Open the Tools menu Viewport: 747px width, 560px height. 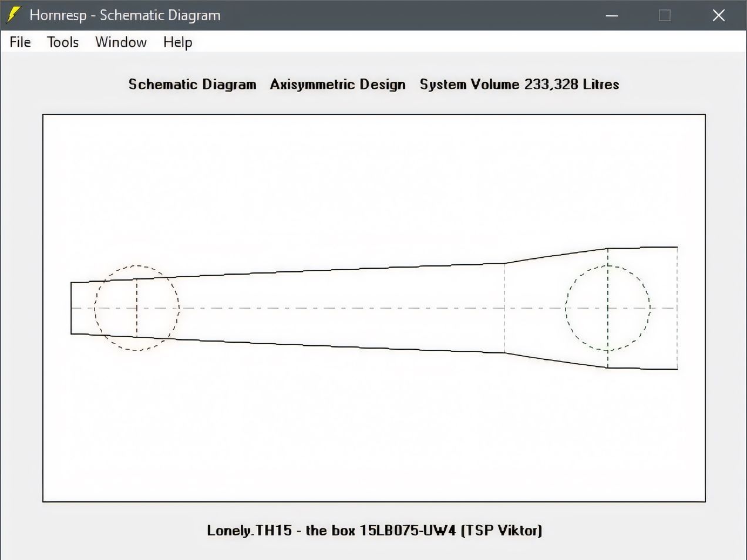click(63, 42)
